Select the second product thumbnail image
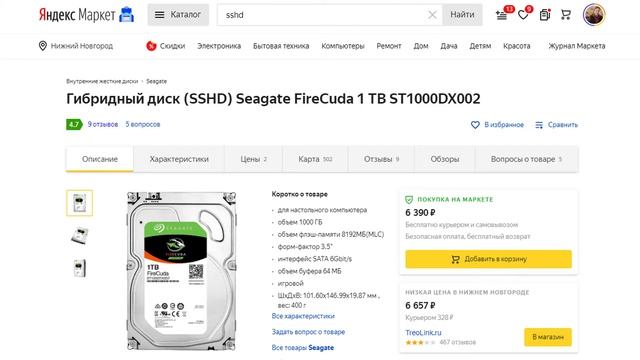The image size is (640, 360). pyautogui.click(x=79, y=236)
